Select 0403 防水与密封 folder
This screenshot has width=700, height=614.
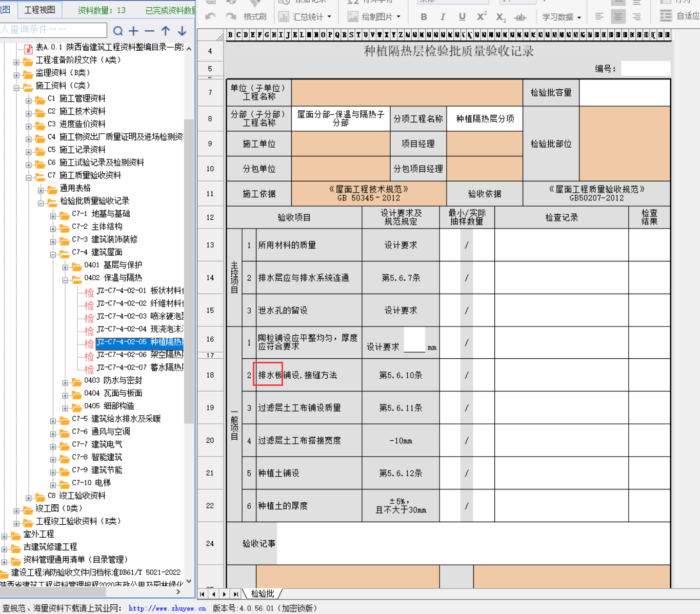113,380
